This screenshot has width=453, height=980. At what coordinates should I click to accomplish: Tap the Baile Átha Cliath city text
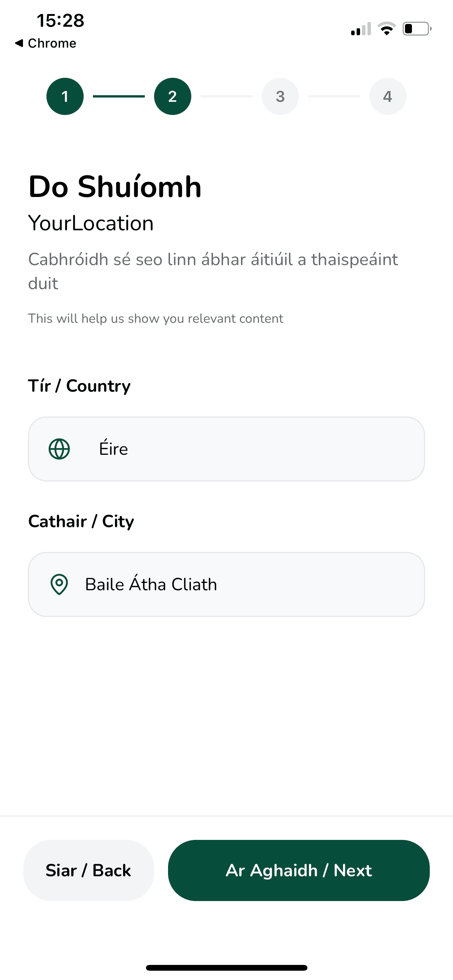click(151, 584)
